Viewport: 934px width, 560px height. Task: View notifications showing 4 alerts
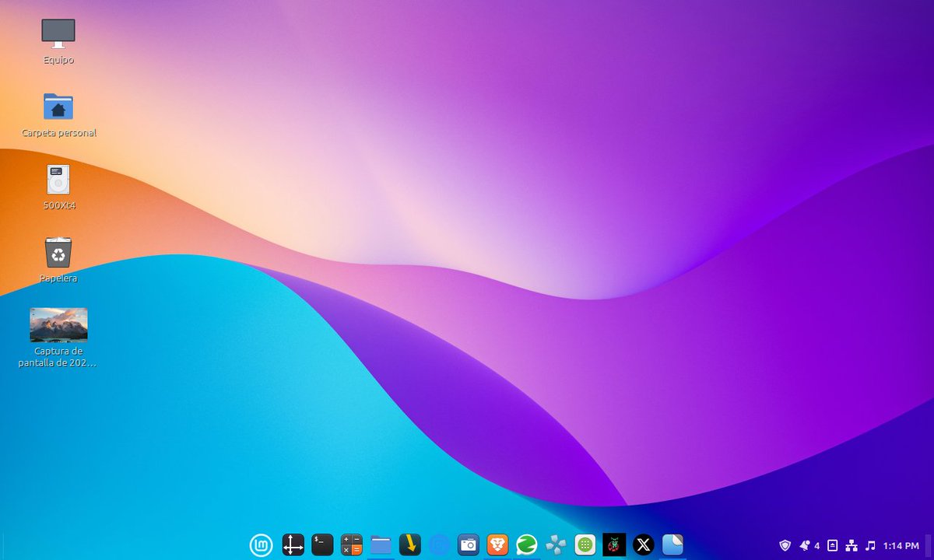807,544
